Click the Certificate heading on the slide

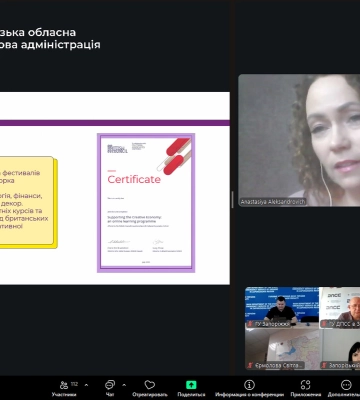pyautogui.click(x=134, y=179)
